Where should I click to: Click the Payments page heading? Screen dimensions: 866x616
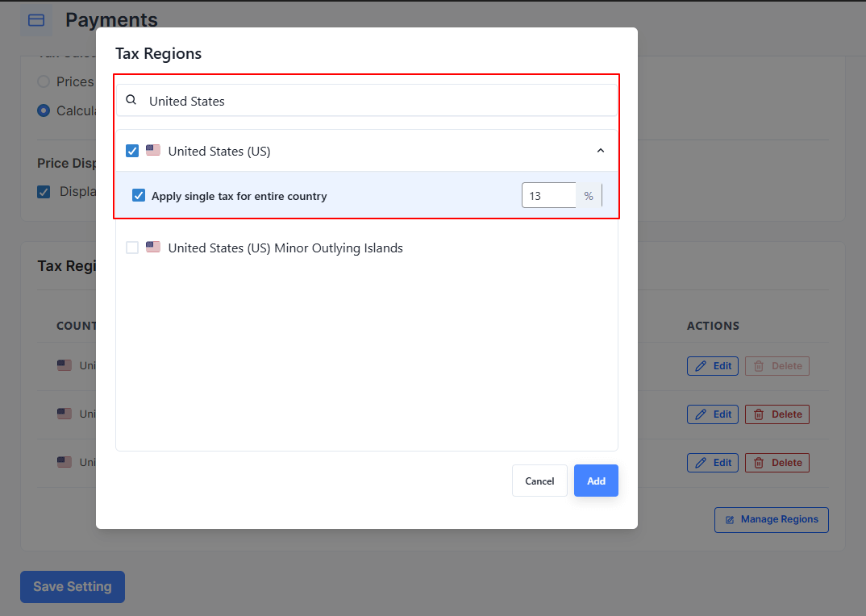[111, 20]
